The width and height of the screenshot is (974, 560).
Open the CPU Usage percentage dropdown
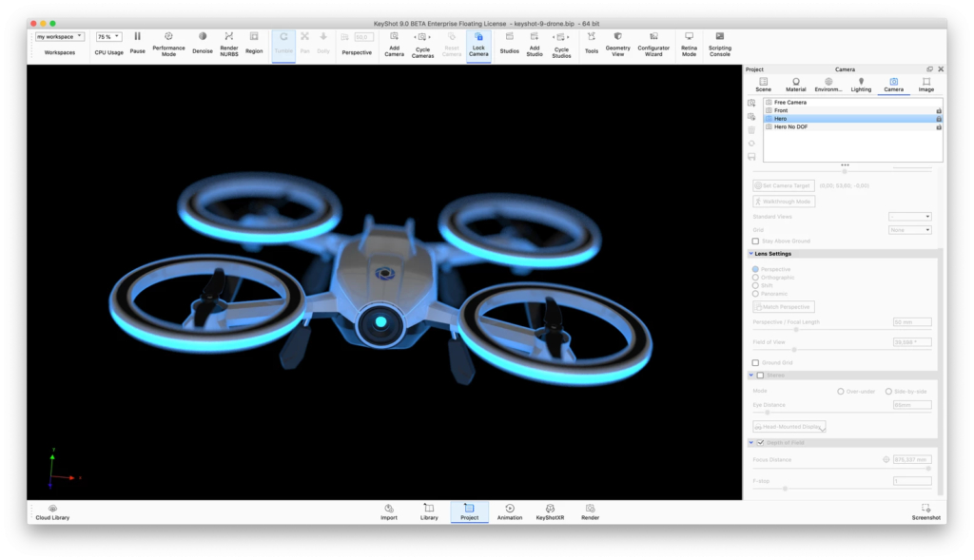(x=108, y=37)
